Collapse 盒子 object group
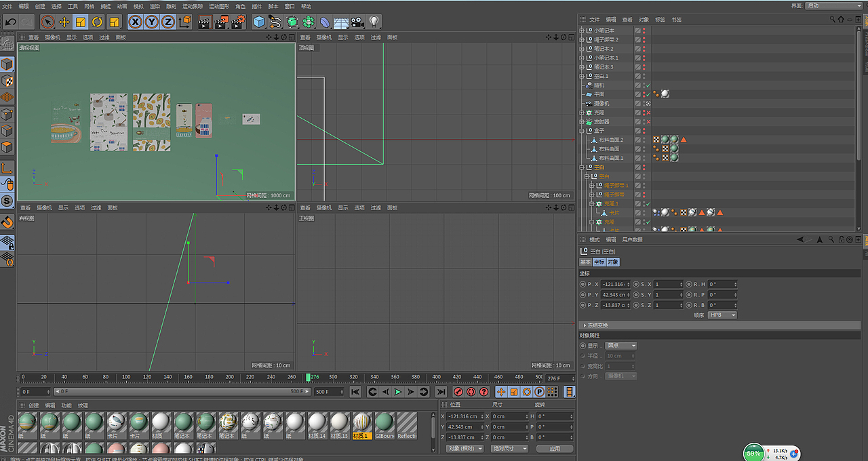 (582, 131)
